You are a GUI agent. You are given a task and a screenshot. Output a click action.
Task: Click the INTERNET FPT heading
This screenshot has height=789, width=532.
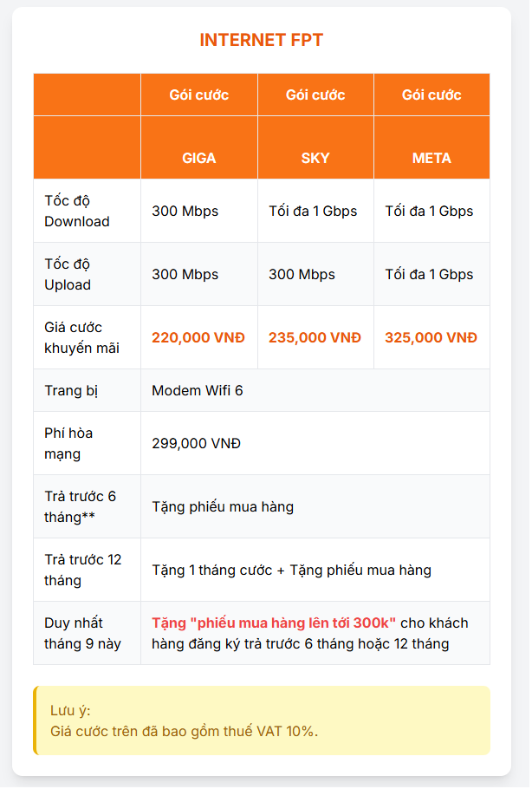point(261,40)
